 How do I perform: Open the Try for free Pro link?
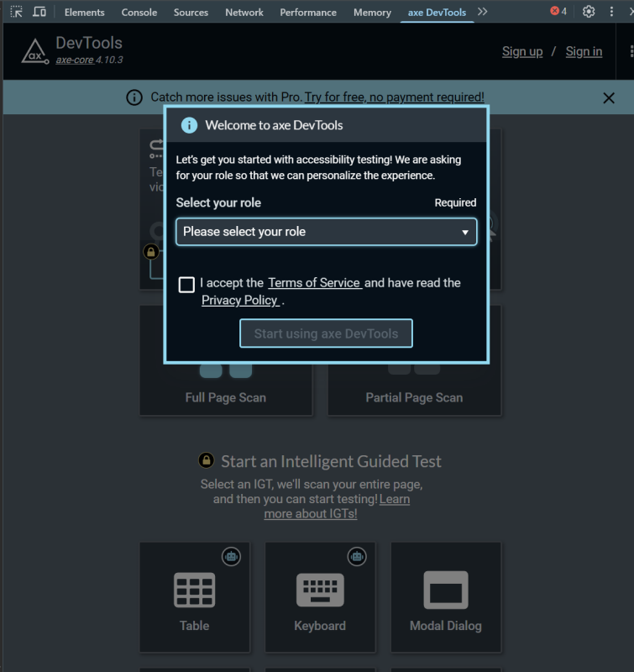click(x=395, y=97)
